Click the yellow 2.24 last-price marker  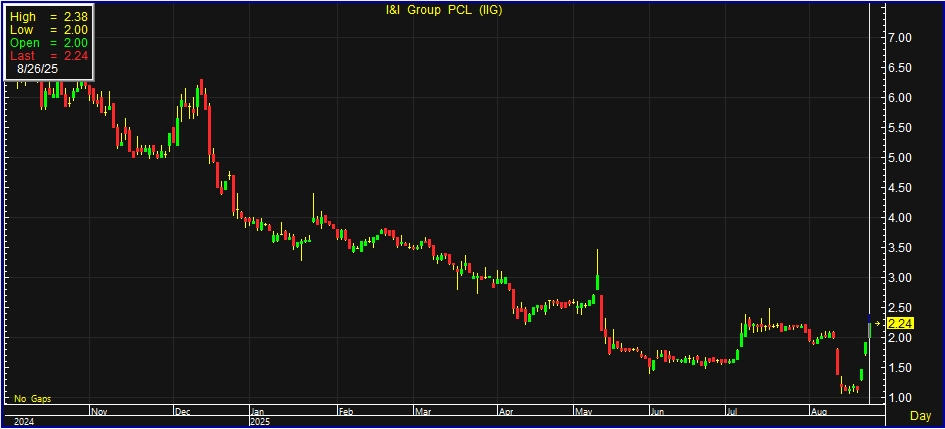click(900, 324)
